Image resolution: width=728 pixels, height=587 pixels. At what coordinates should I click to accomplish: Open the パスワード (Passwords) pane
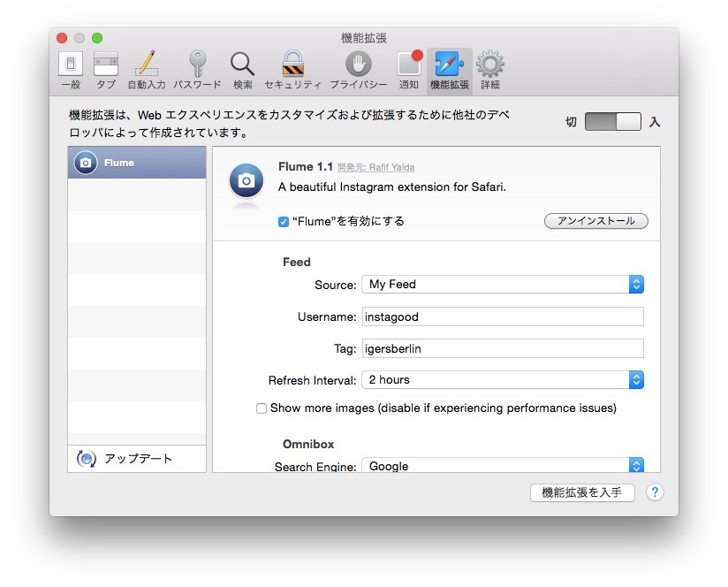pos(197,70)
